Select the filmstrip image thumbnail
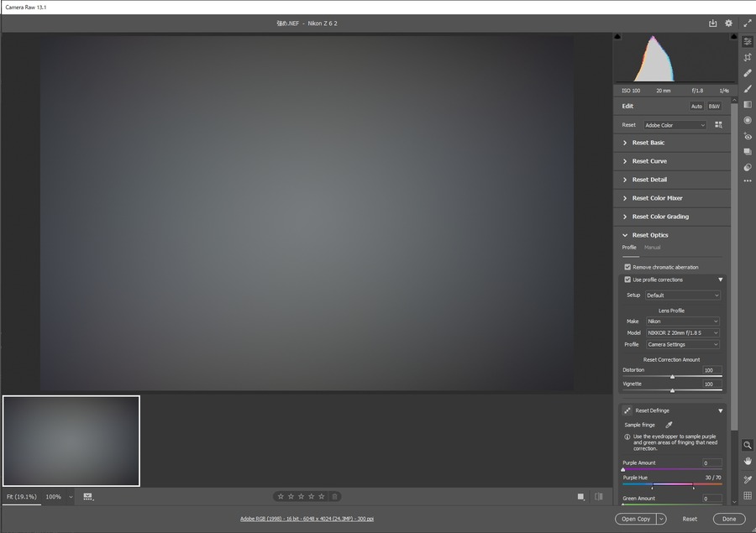 click(71, 441)
